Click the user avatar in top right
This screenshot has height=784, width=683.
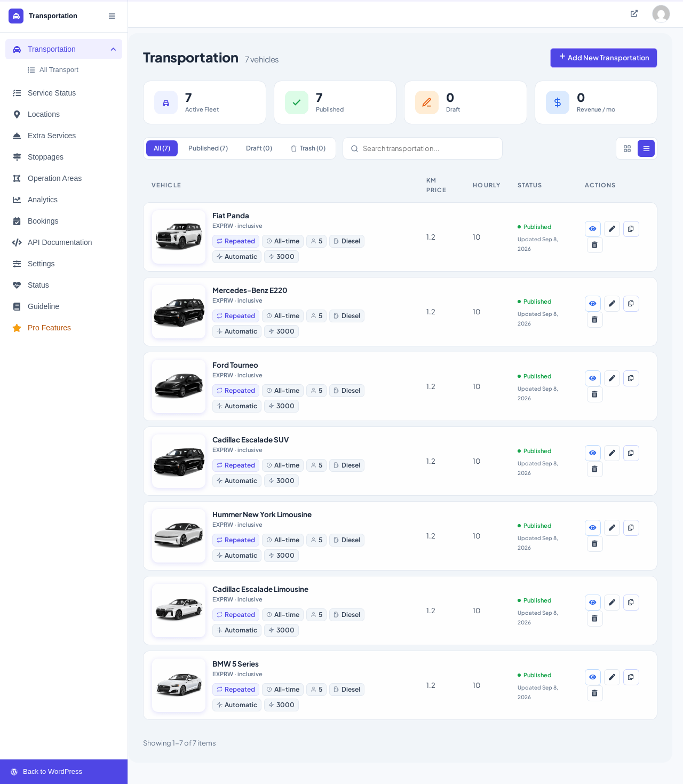(661, 14)
